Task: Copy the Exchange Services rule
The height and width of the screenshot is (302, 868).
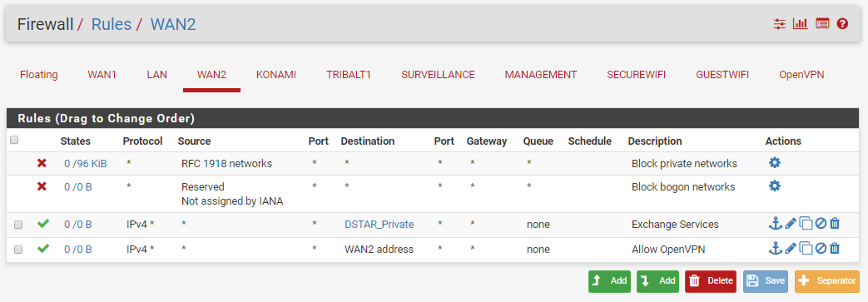Action: (806, 224)
